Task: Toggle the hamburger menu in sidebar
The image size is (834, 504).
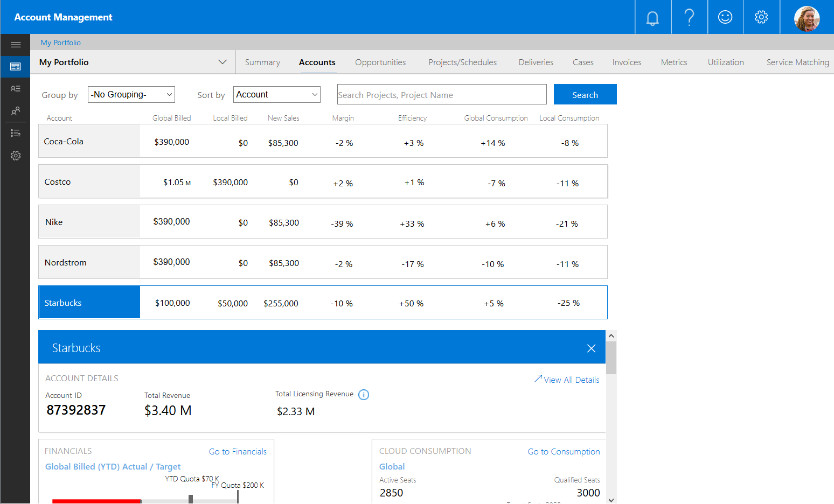Action: click(16, 45)
